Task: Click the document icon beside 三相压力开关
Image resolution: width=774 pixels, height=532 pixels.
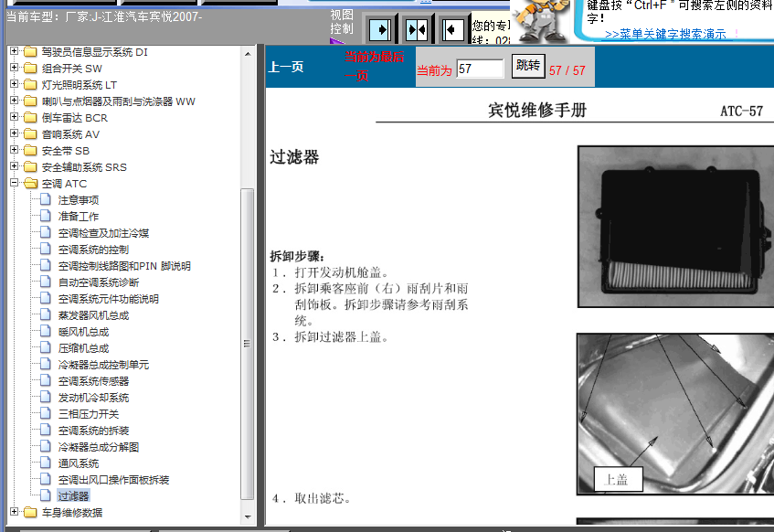Action: click(x=46, y=413)
